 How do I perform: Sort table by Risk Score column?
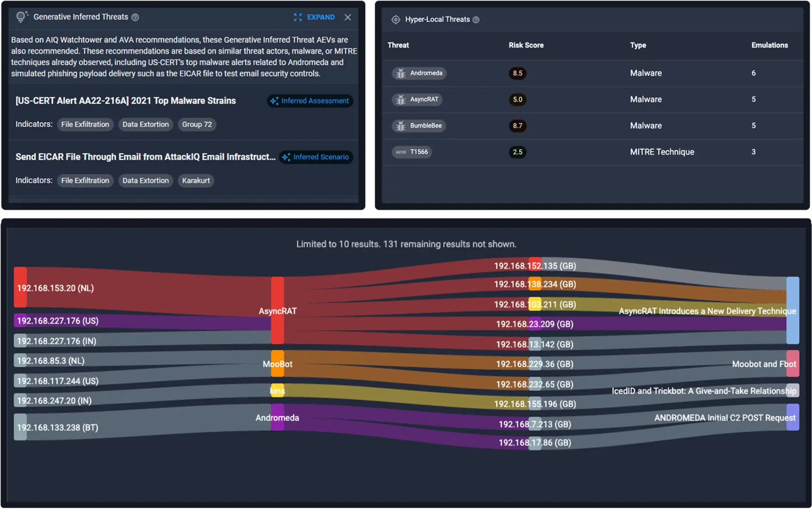pos(526,45)
